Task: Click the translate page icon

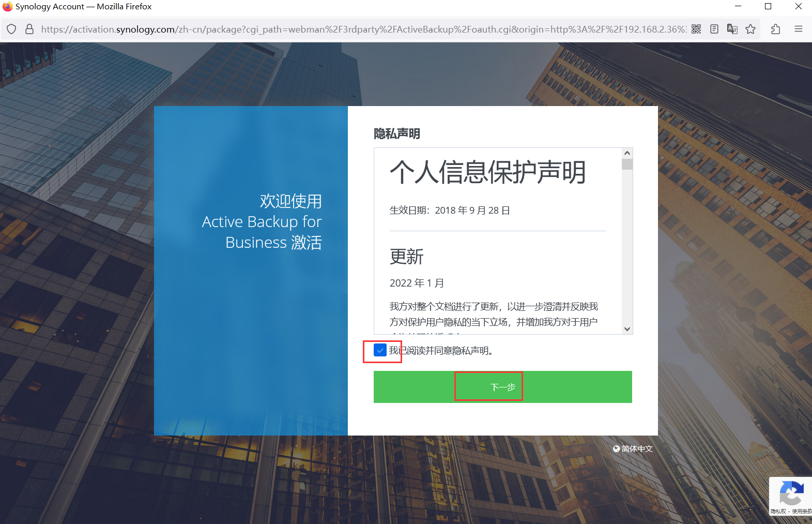Action: click(732, 29)
